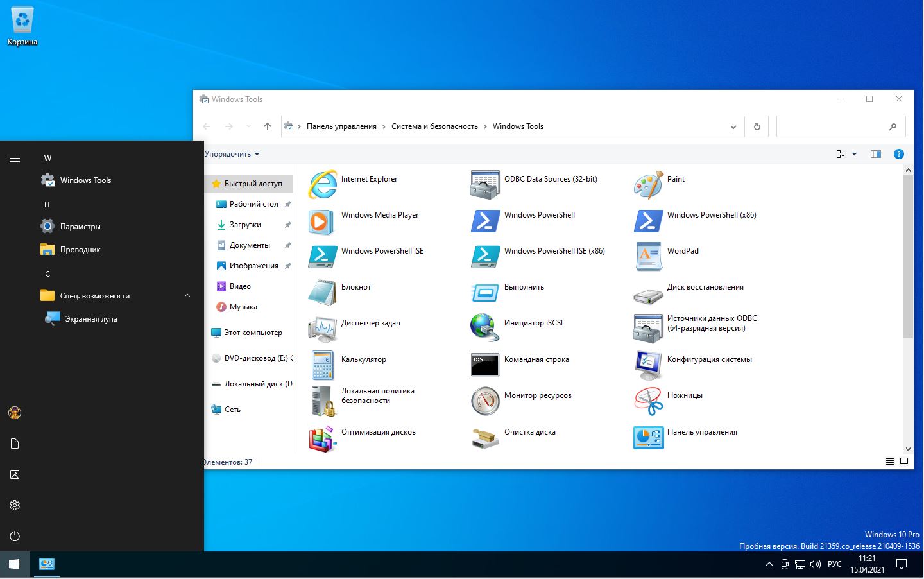
Task: Expand the Start menu hamburger button
Action: pos(15,158)
